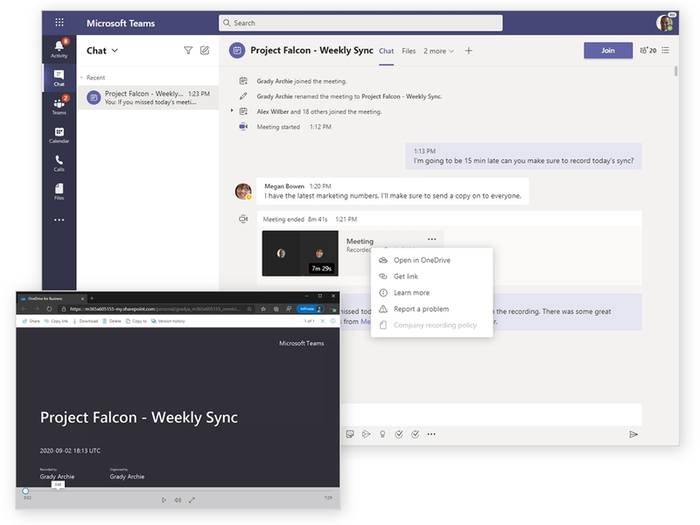Click the OneDrive for Business browser tab

[x=53, y=298]
